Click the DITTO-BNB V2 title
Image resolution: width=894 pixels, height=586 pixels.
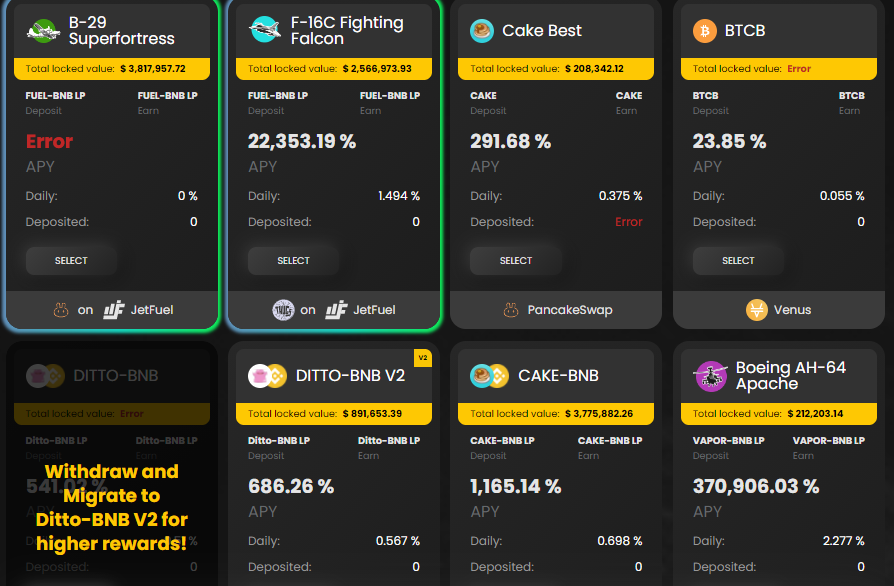click(350, 376)
